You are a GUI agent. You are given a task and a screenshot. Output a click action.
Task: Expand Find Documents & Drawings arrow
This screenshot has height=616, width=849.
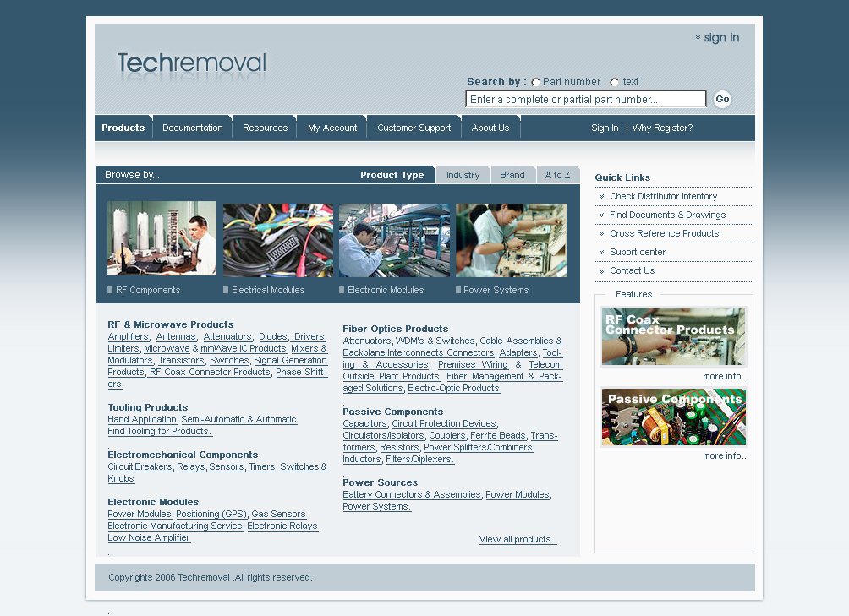[601, 215]
